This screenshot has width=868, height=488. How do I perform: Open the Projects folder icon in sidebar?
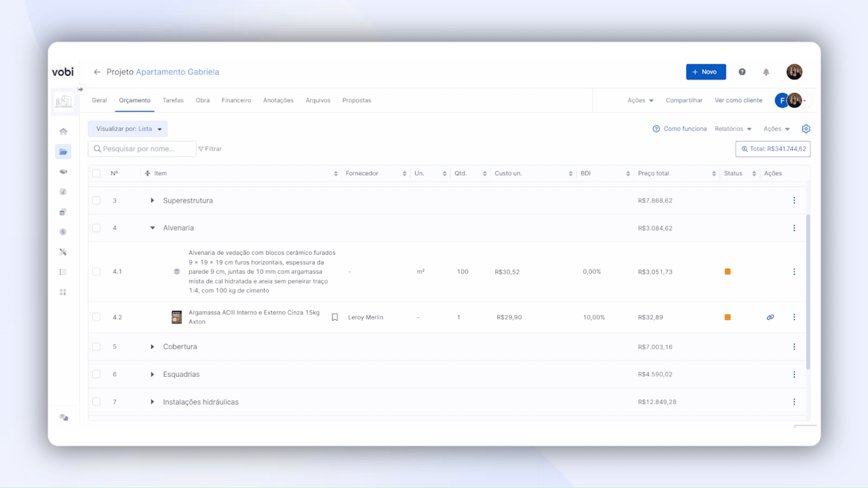(63, 152)
